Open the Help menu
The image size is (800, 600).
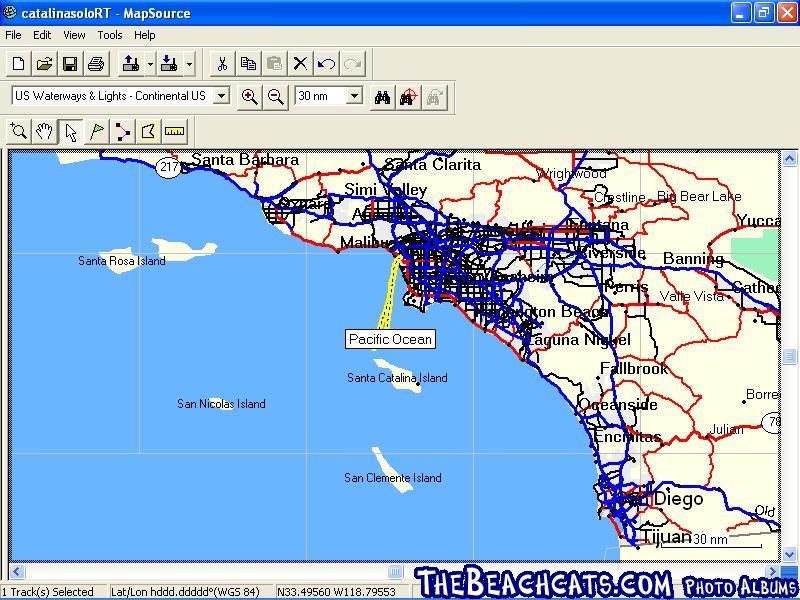[x=144, y=35]
